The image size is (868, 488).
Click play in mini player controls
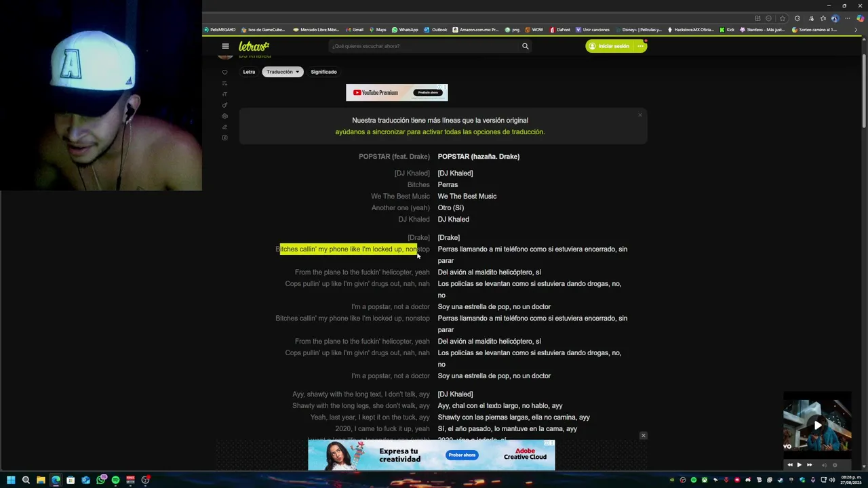coord(799,465)
